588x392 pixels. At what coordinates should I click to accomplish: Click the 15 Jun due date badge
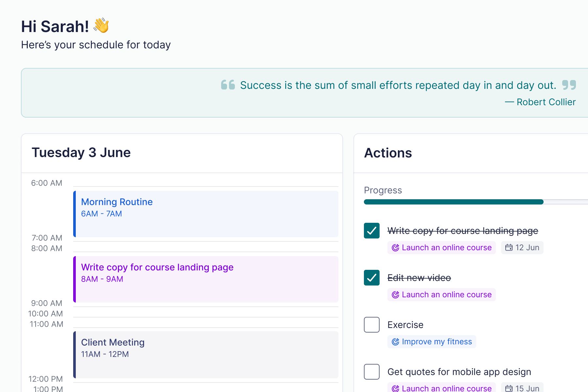[x=522, y=387]
